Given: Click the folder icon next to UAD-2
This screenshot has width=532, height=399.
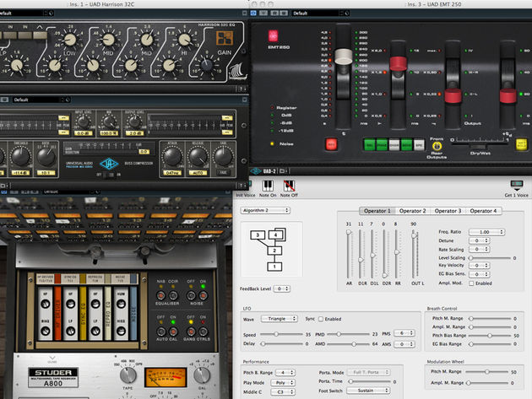Looking at the screenshot, I should tap(282, 171).
